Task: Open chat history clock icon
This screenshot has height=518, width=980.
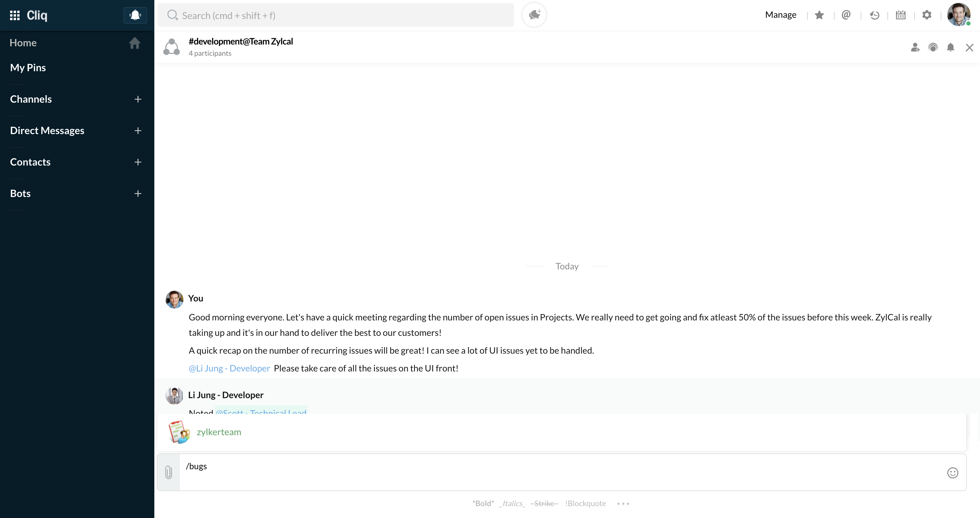Action: click(x=874, y=15)
